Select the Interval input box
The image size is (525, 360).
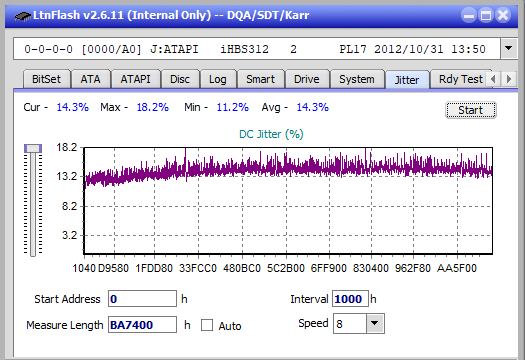click(x=350, y=299)
